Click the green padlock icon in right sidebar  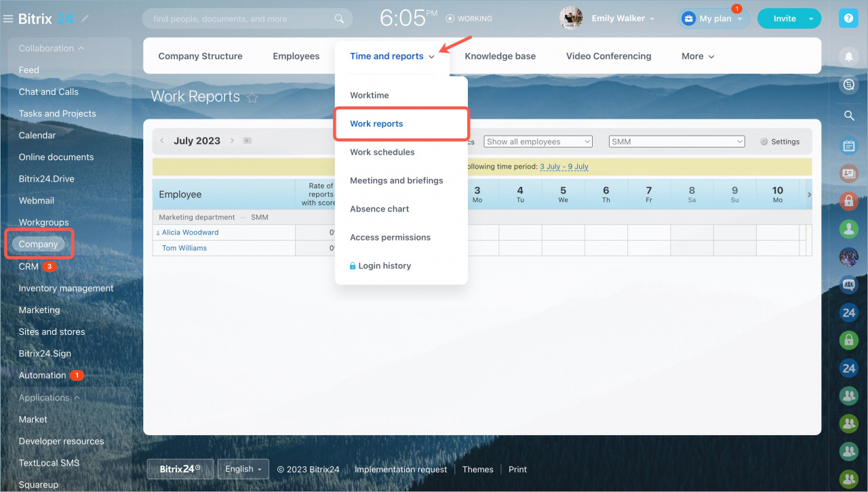(x=848, y=340)
